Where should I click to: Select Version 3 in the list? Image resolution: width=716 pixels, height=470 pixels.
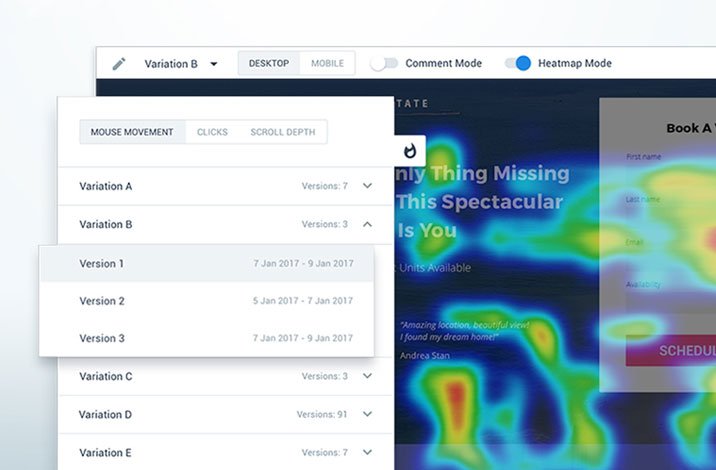pyautogui.click(x=206, y=338)
